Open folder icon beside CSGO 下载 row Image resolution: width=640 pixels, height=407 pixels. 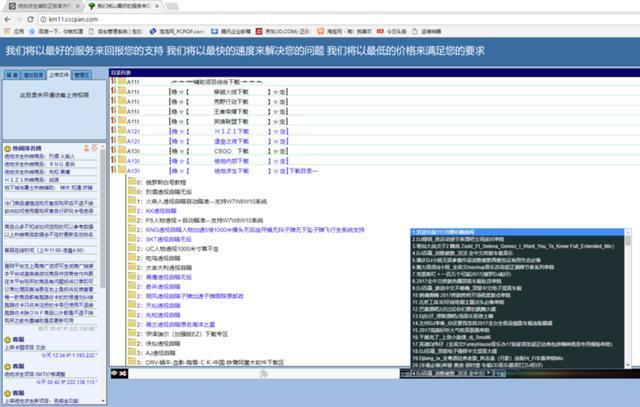click(122, 150)
